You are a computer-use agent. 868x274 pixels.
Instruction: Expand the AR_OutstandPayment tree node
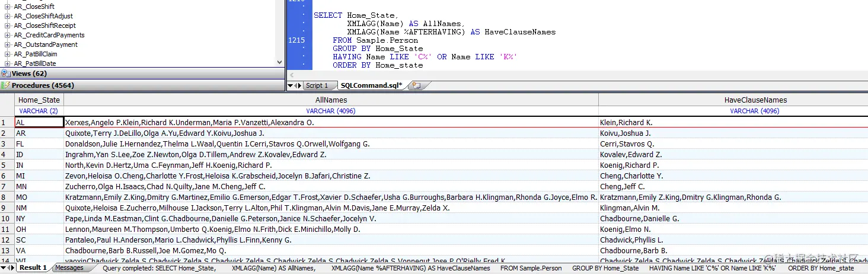click(x=7, y=44)
